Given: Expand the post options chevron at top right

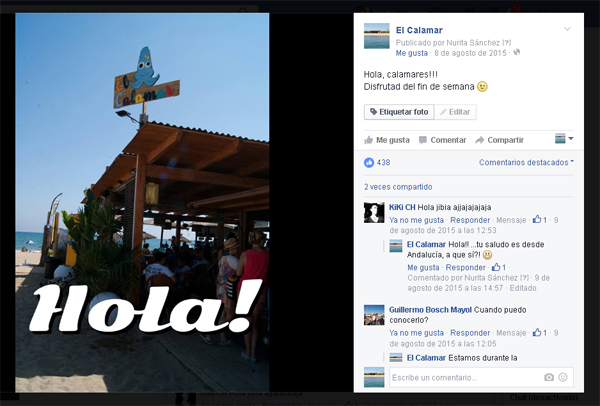Looking at the screenshot, I should click(x=567, y=29).
